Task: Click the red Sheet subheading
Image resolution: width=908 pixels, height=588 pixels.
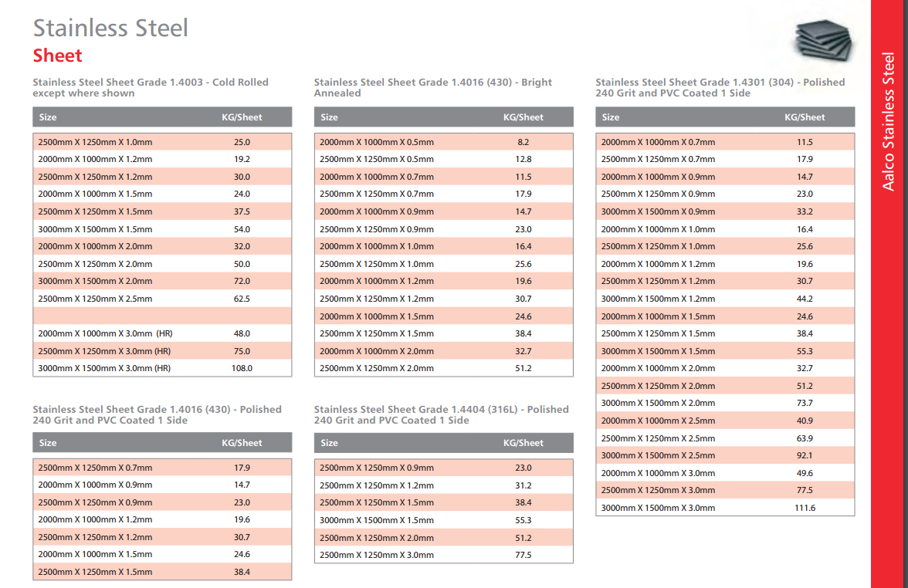Action: (57, 56)
